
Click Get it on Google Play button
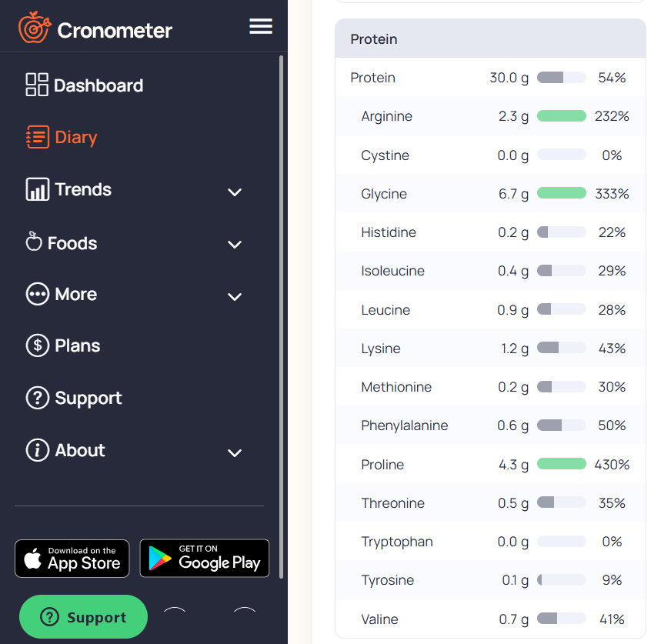pos(205,559)
